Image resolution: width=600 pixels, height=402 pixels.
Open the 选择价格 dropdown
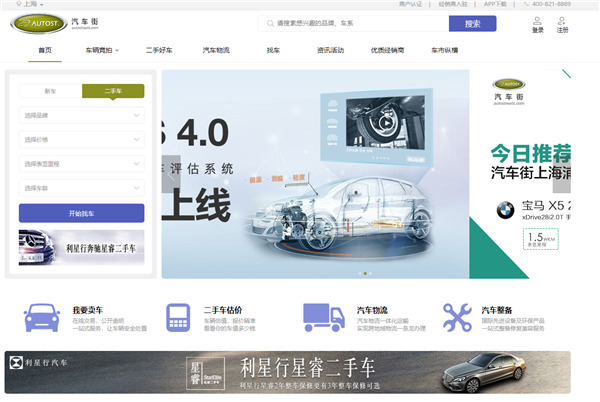tap(82, 140)
